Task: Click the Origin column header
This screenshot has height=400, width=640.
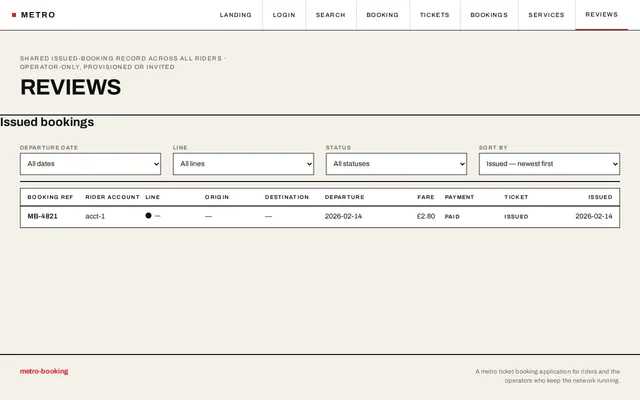Action: pyautogui.click(x=217, y=197)
